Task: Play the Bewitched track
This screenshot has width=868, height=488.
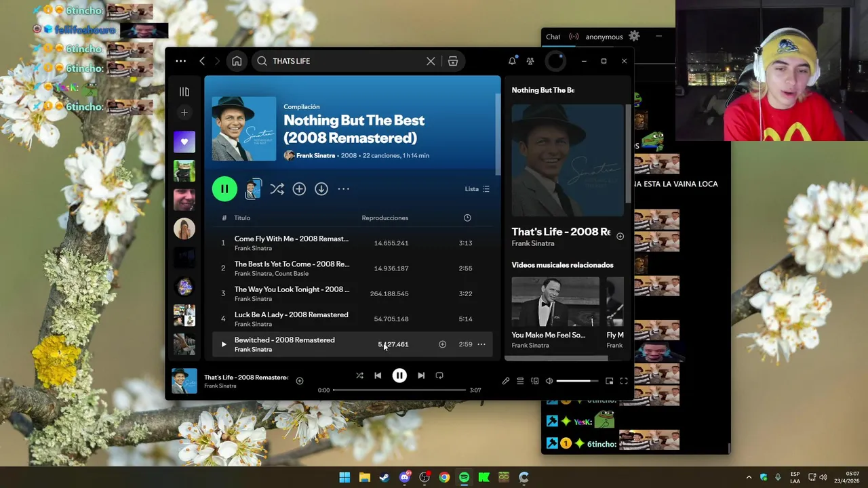Action: [223, 344]
